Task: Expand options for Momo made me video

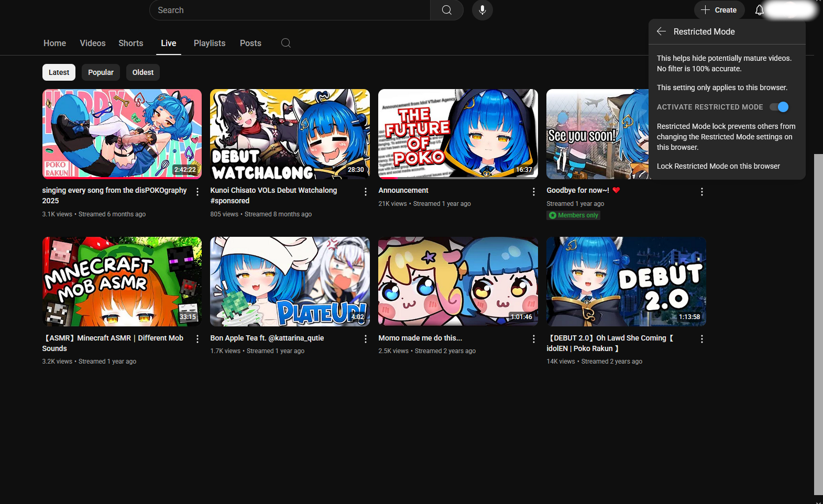Action: coord(533,339)
